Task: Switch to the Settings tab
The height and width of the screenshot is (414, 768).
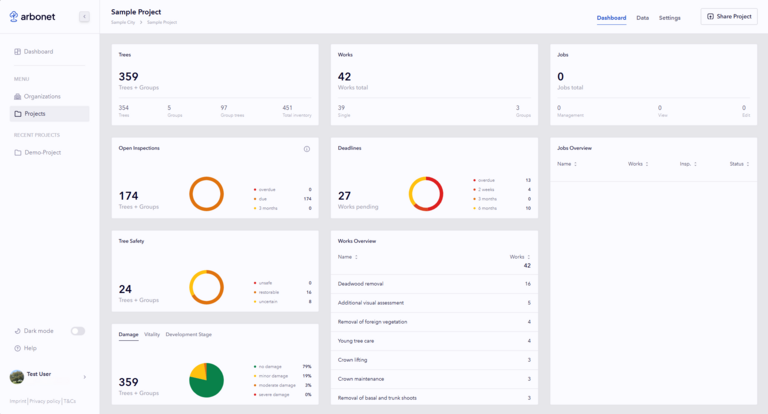Action: click(669, 18)
